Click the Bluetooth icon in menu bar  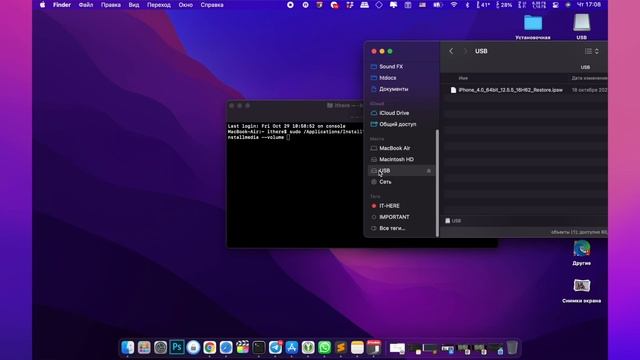coord(467,5)
